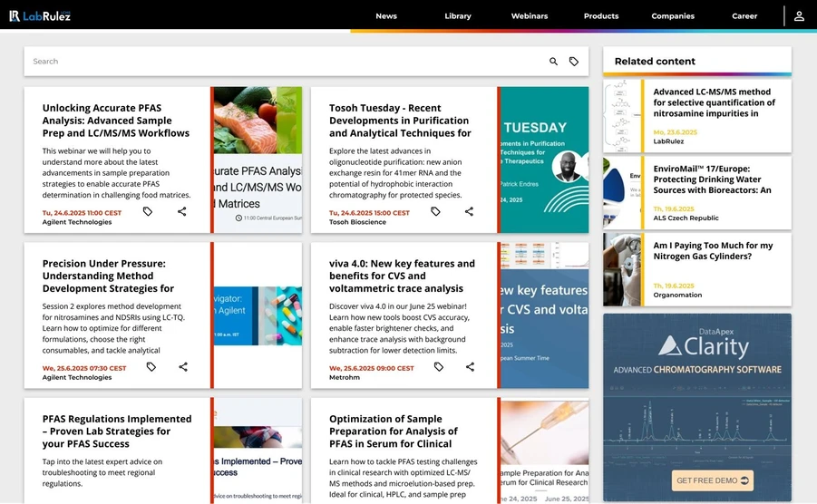The width and height of the screenshot is (817, 504).
Task: Share the viva 4.0 webinar
Action: [470, 367]
